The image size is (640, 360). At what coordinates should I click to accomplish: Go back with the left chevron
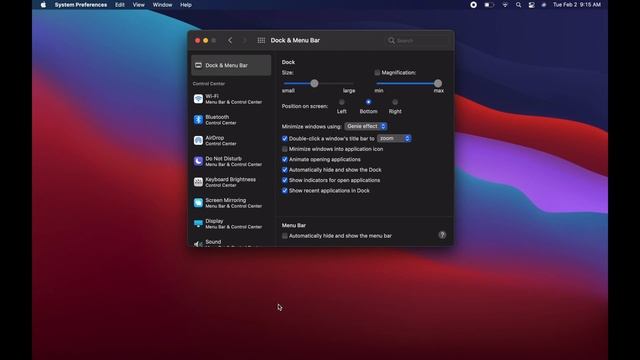(230, 40)
